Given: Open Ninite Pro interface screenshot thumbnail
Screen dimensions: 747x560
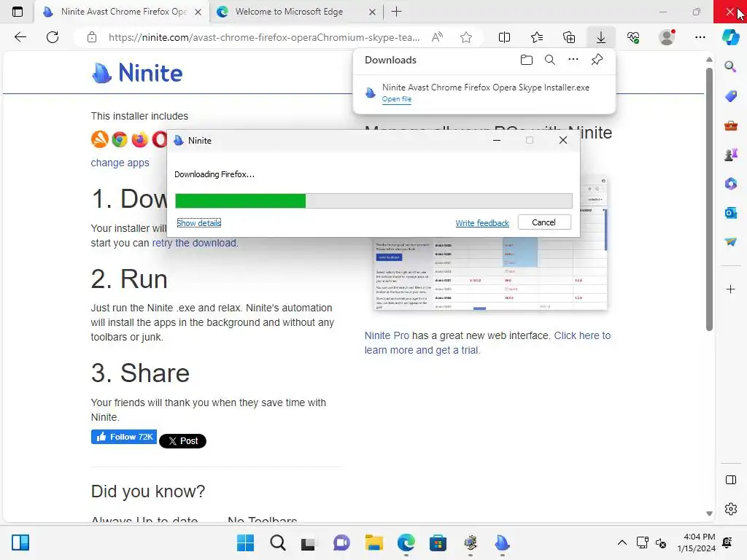Looking at the screenshot, I should (491, 274).
